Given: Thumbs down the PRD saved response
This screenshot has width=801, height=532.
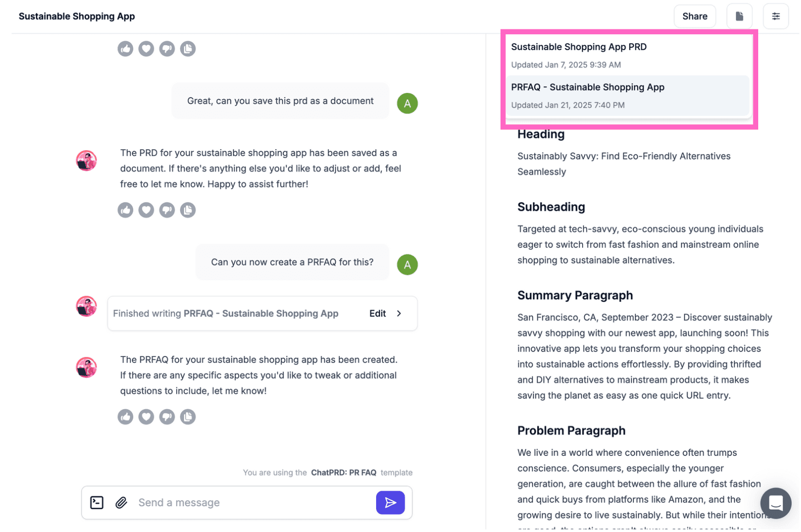Looking at the screenshot, I should (x=167, y=210).
